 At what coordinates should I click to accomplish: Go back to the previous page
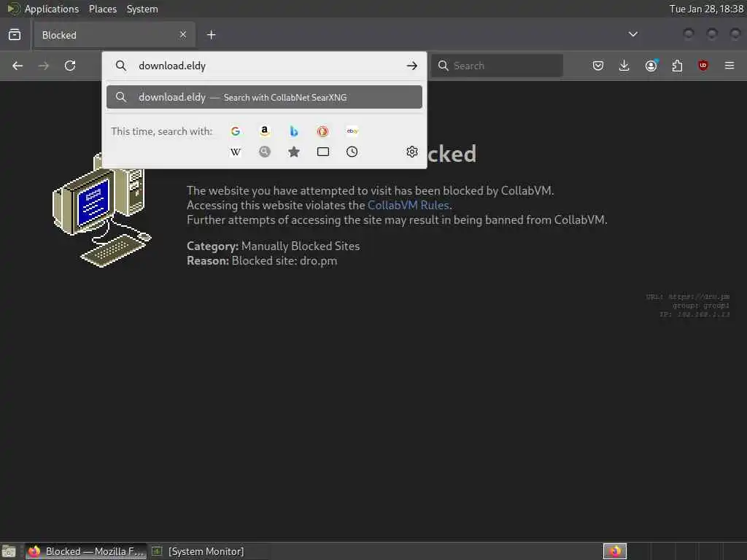point(18,66)
